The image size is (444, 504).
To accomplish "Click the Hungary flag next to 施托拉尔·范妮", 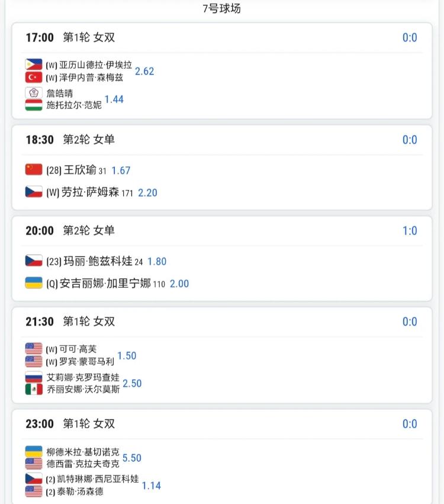I will (34, 105).
